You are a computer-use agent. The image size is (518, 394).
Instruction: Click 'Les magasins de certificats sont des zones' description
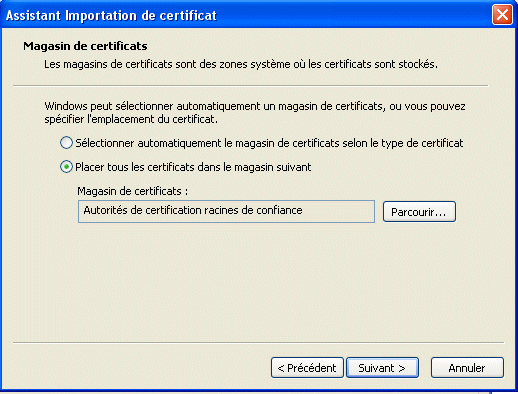[241, 64]
